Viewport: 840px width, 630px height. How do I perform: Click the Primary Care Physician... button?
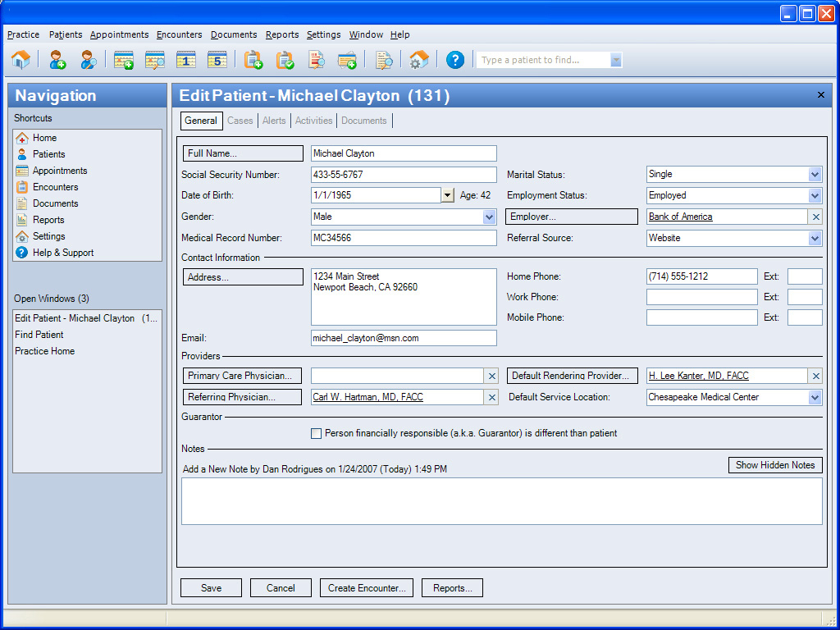tap(242, 376)
